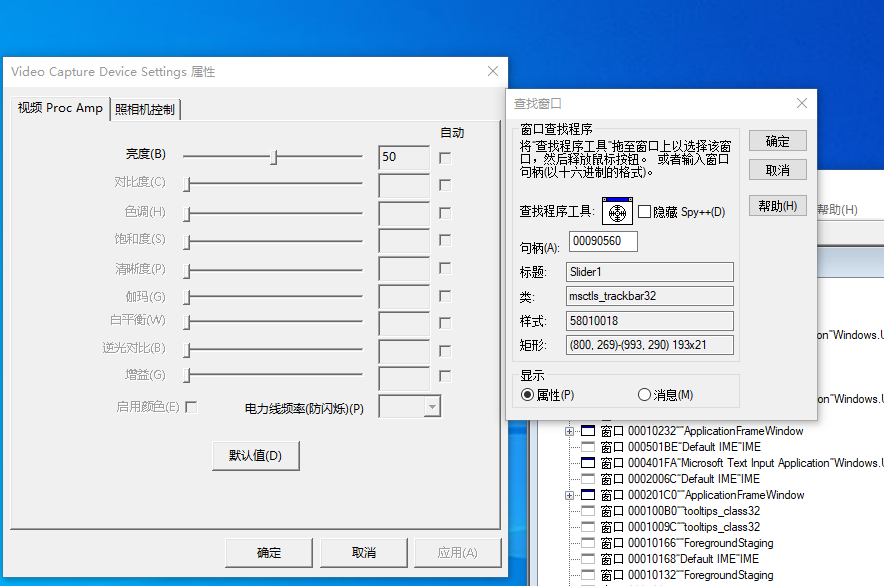
Task: Click the 矩形 field with coordinates
Action: pyautogui.click(x=649, y=345)
